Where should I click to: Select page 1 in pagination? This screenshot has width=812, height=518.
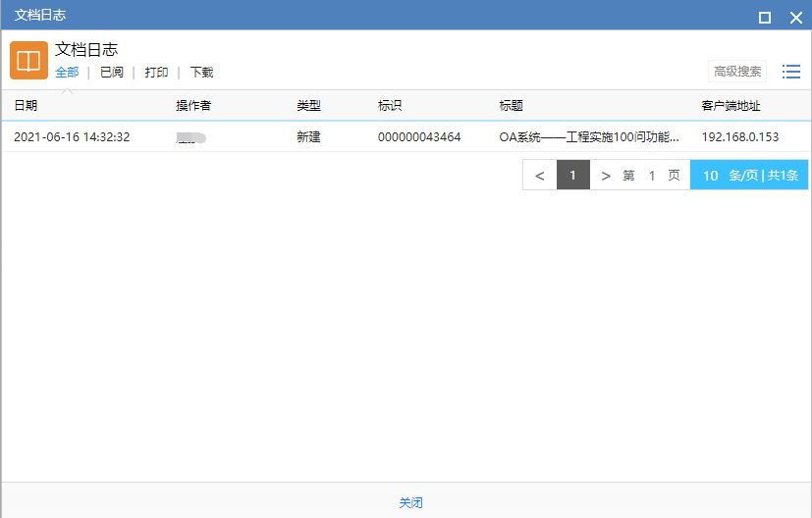[x=572, y=176]
